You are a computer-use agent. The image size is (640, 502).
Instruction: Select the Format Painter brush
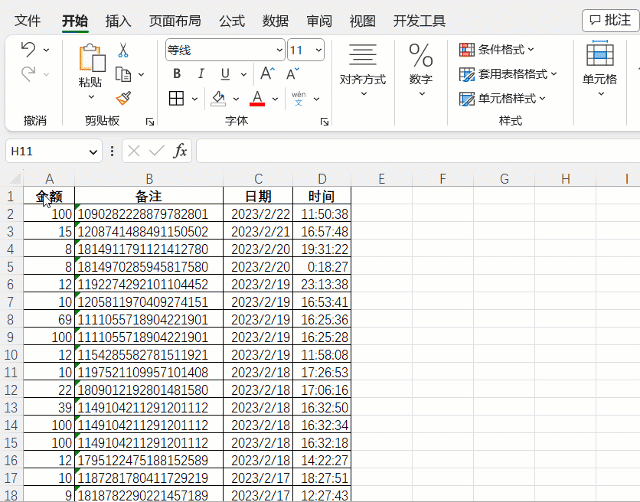[123, 98]
